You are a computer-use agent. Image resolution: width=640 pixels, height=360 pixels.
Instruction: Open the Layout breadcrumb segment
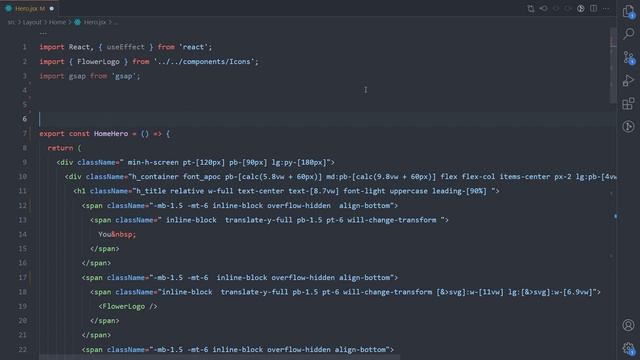point(32,22)
